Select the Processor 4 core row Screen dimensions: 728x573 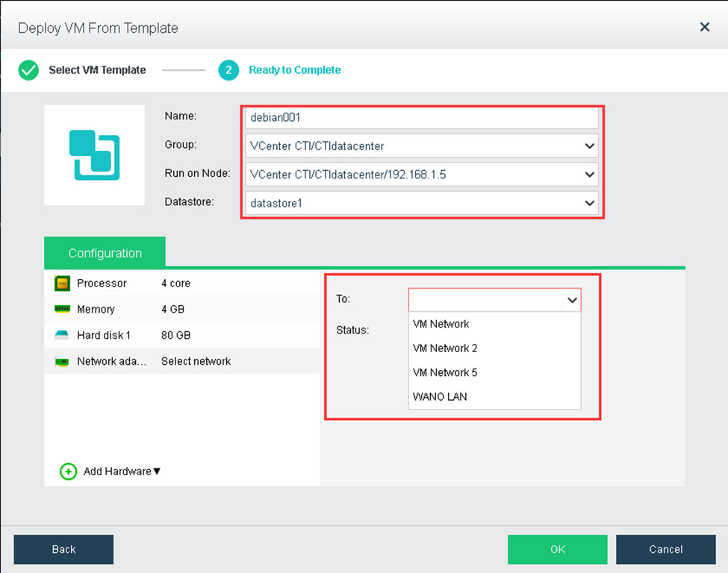pyautogui.click(x=182, y=283)
